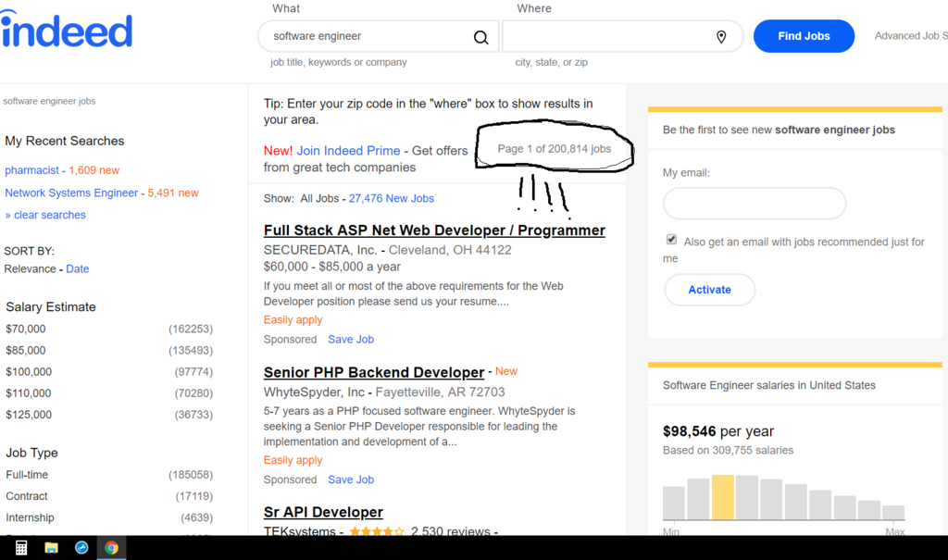Focus the Where location field

pos(622,36)
